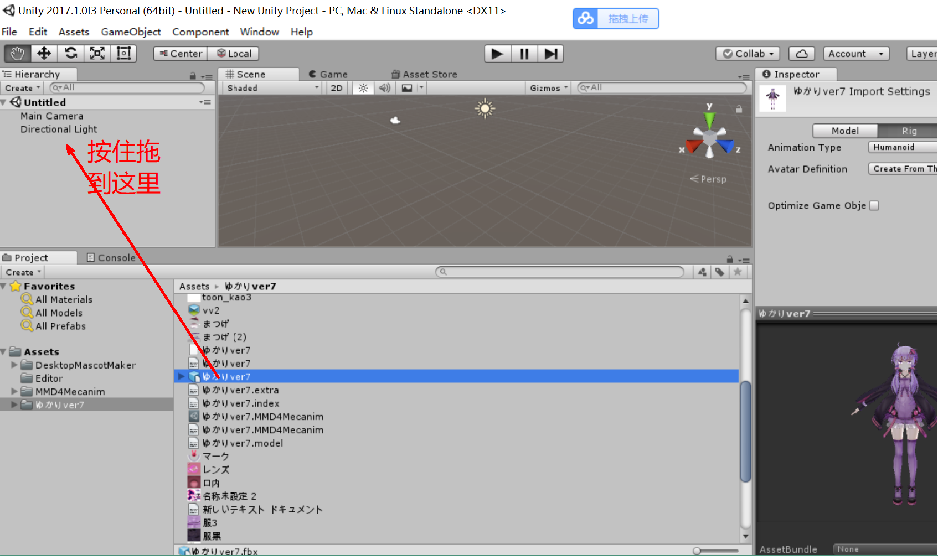938x560 pixels.
Task: Toggle the Hierarchy panel lock
Action: click(193, 76)
